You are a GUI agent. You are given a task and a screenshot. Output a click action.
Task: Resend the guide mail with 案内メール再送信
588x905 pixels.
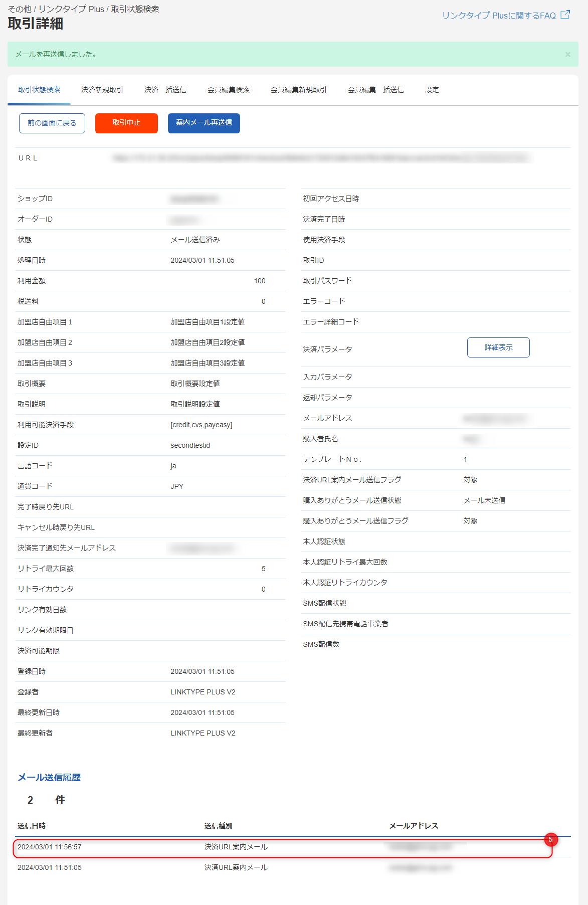[x=204, y=123]
